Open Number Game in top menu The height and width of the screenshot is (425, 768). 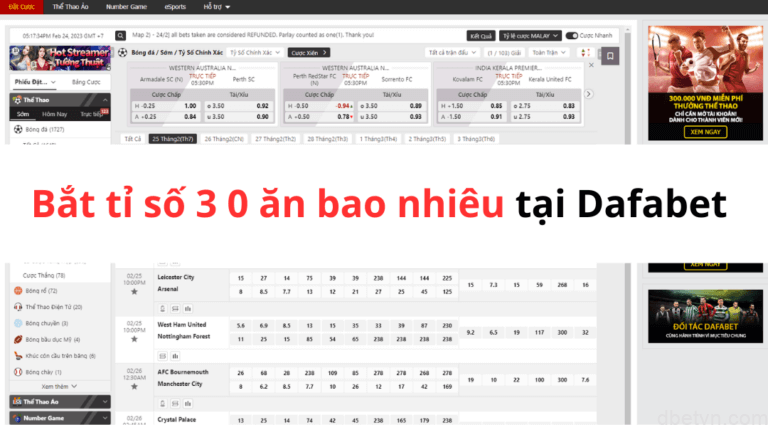(126, 7)
